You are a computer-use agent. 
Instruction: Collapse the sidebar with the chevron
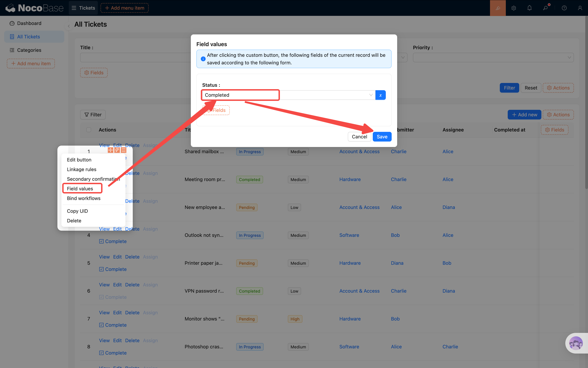click(x=69, y=26)
